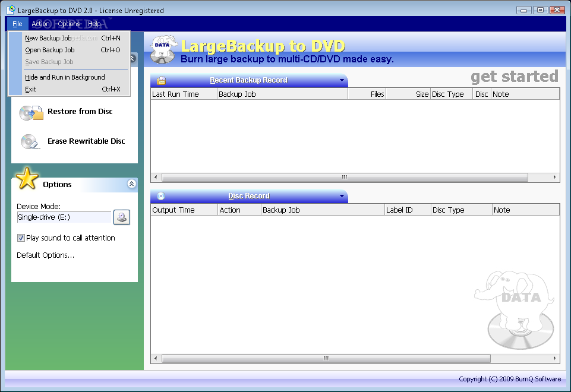Image resolution: width=571 pixels, height=392 pixels.
Task: Click right arrow of Disc Record scrollbar
Action: pyautogui.click(x=554, y=359)
